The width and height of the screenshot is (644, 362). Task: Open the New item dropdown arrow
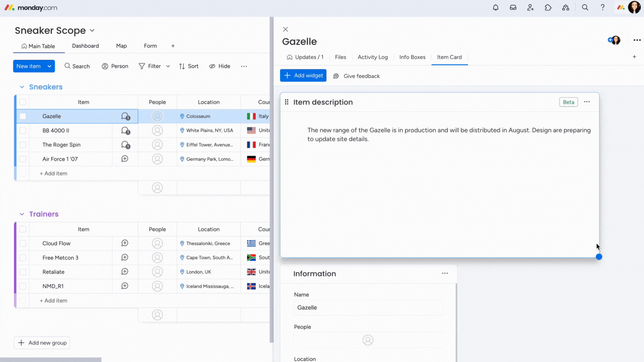coord(49,66)
